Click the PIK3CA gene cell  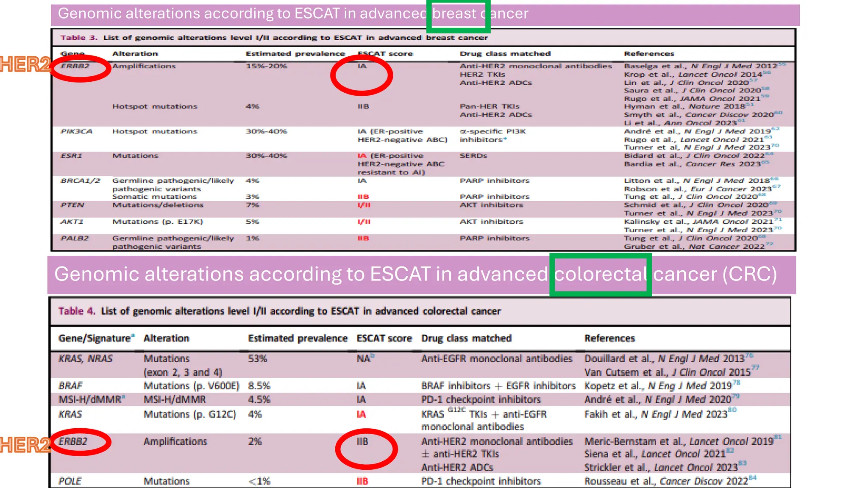pos(76,131)
